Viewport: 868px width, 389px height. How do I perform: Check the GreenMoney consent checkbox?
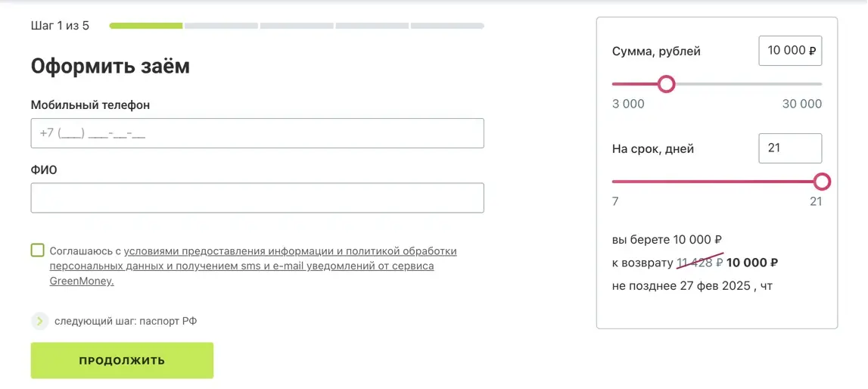(38, 251)
